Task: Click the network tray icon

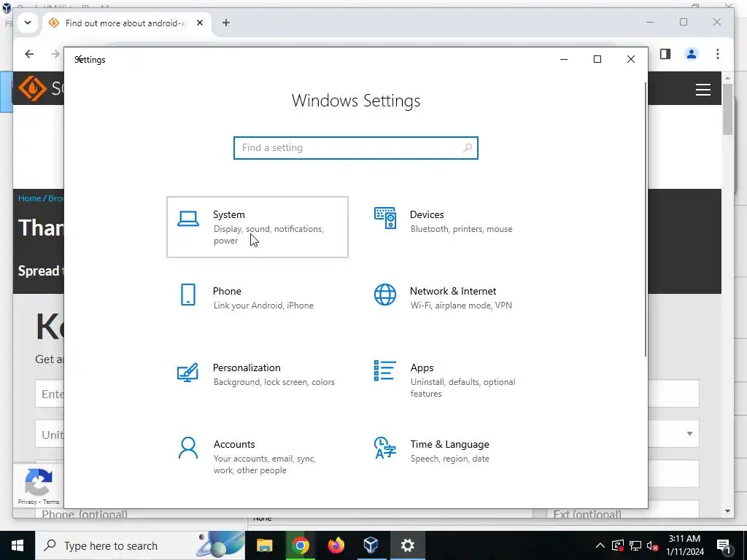Action: point(635,545)
